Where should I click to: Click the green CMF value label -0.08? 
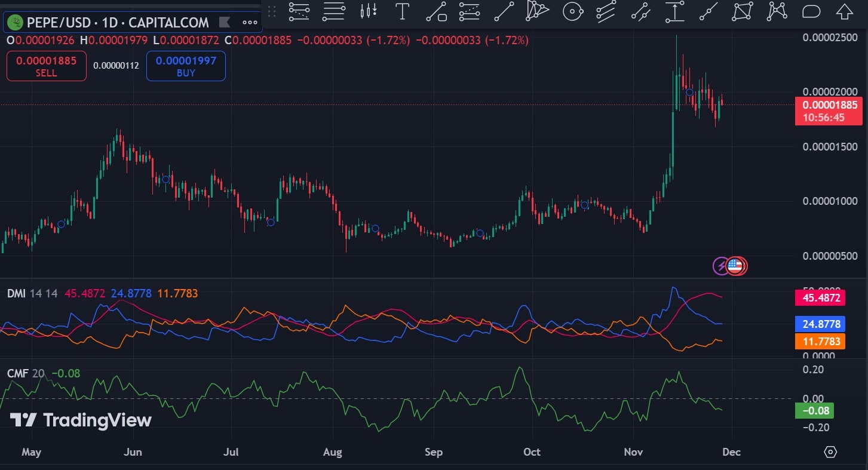pyautogui.click(x=814, y=411)
